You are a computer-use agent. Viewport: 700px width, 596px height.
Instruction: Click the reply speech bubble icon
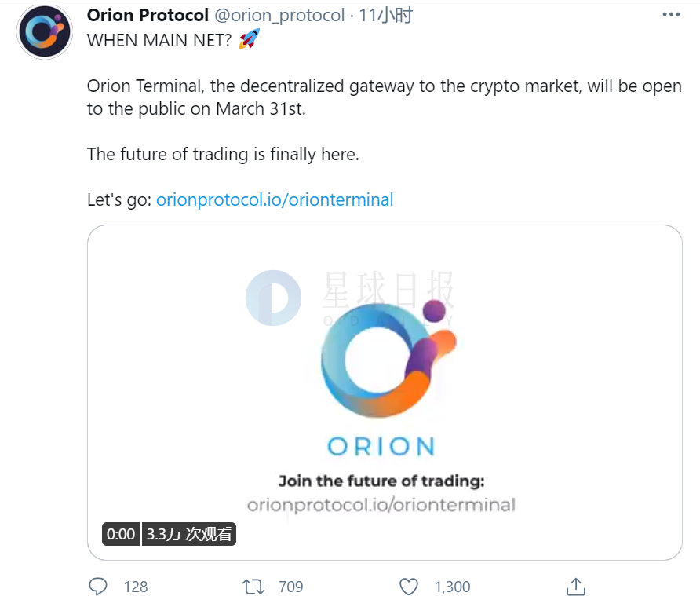coord(98,586)
